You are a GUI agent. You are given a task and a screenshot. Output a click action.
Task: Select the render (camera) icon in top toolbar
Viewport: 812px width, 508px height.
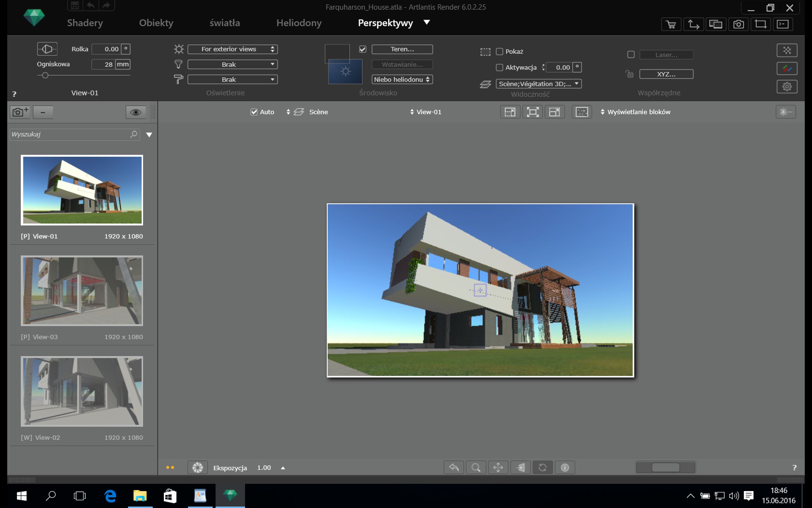739,24
